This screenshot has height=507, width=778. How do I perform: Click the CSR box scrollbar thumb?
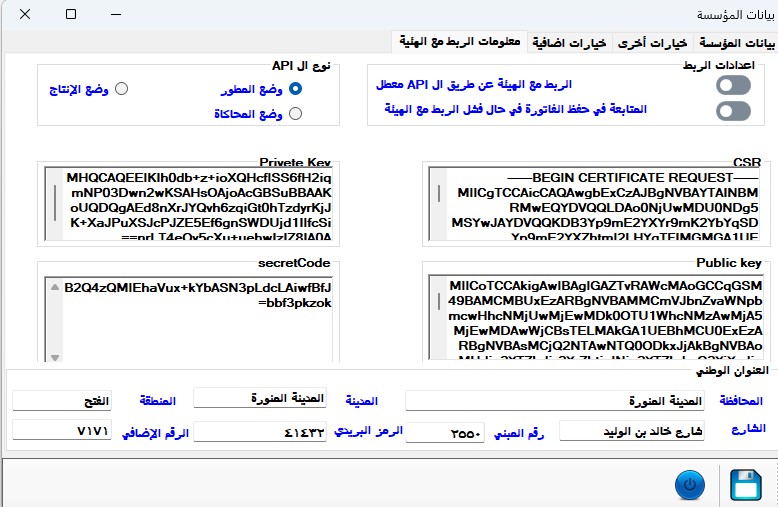(439, 193)
